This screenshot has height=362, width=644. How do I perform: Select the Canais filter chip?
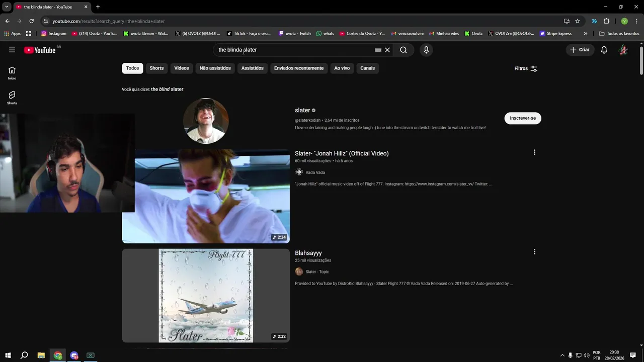[x=368, y=68]
